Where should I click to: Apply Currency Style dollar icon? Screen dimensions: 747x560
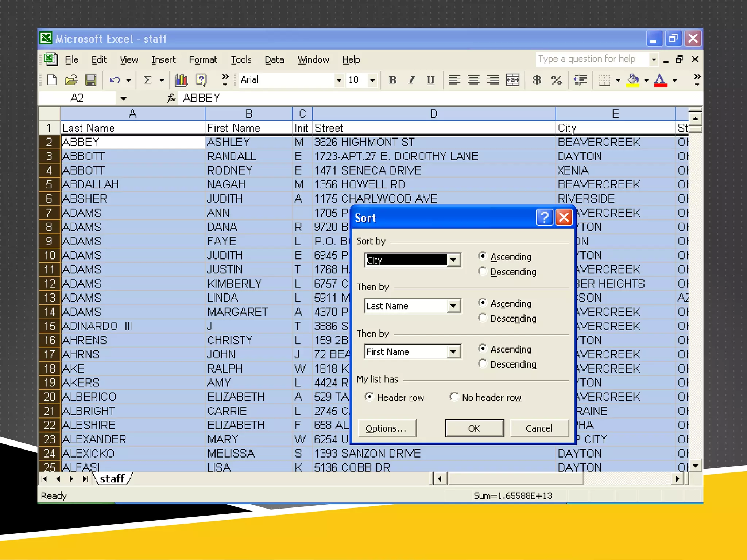pos(537,80)
